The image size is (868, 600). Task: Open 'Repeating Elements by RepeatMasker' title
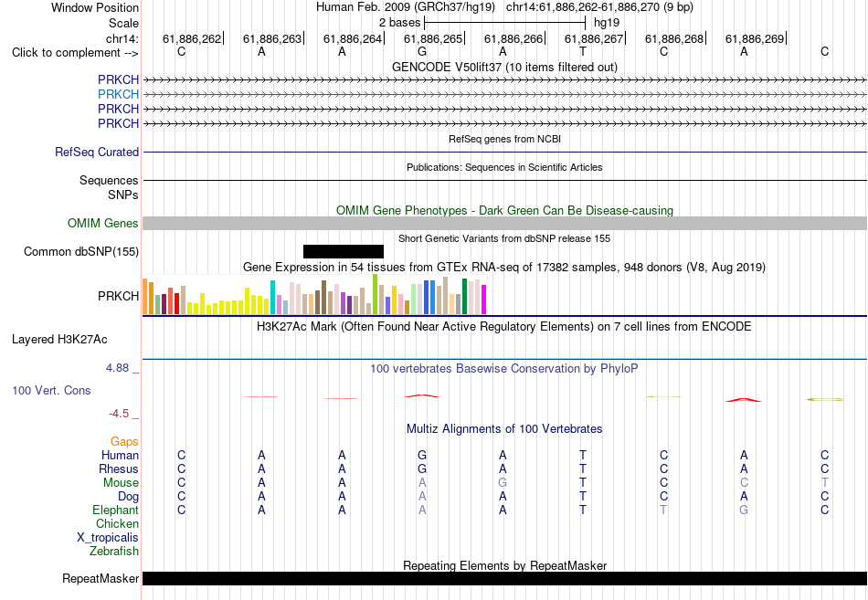click(504, 565)
